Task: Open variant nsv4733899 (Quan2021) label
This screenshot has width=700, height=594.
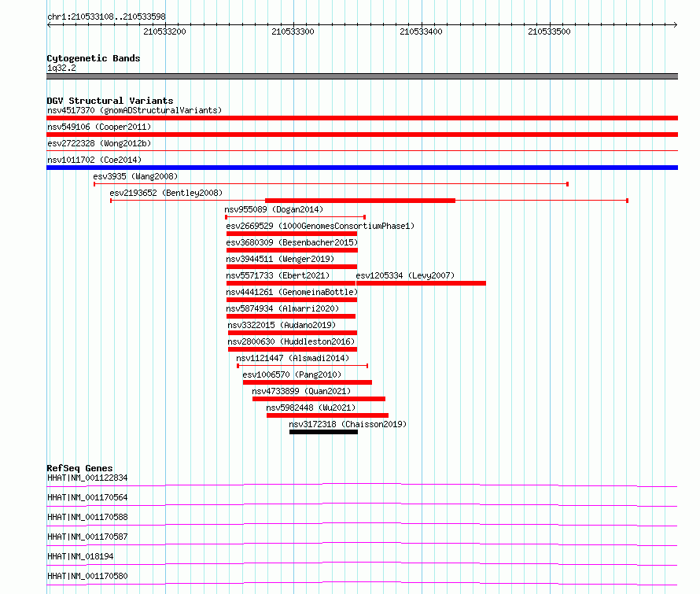Action: point(301,391)
